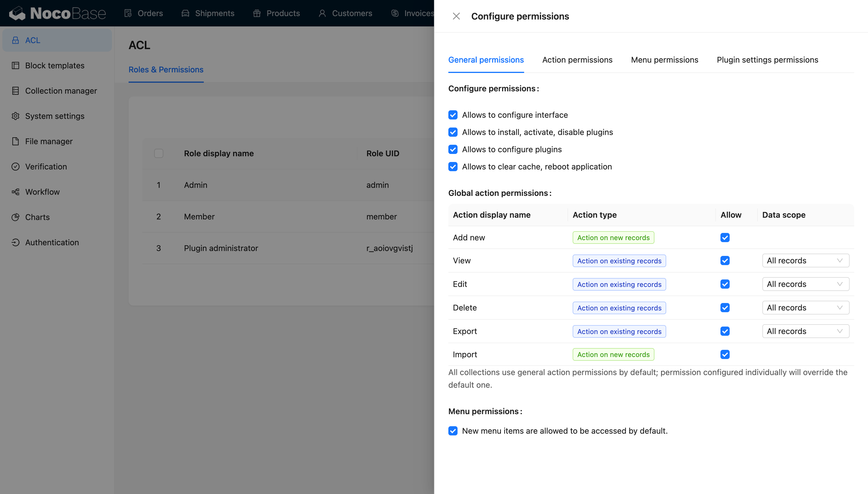Disable new menu items default access

pos(453,431)
